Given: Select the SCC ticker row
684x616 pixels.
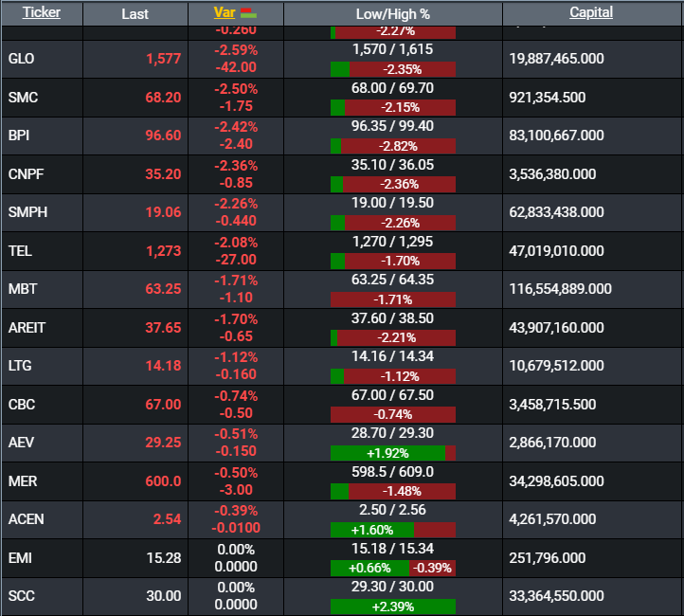Looking at the screenshot, I should click(342, 596).
